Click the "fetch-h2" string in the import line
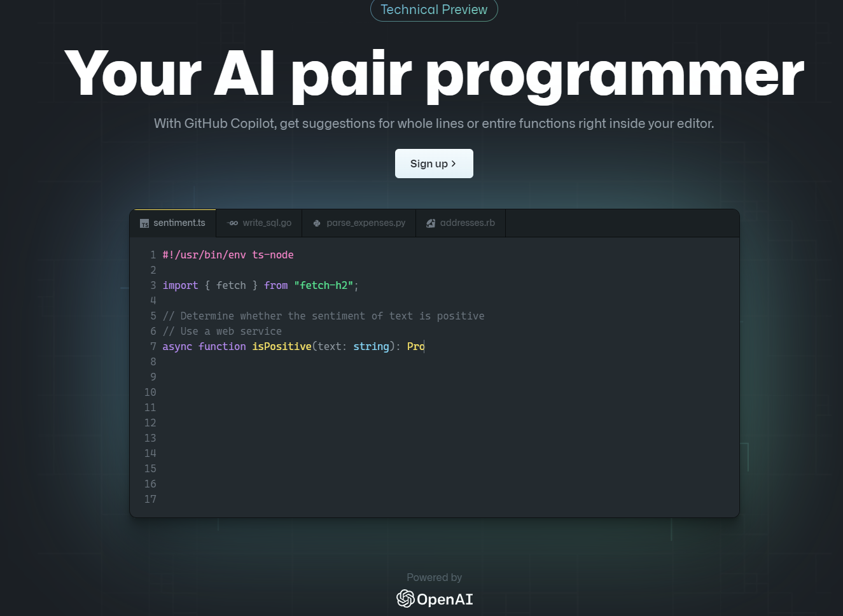The height and width of the screenshot is (616, 843). pyautogui.click(x=324, y=285)
